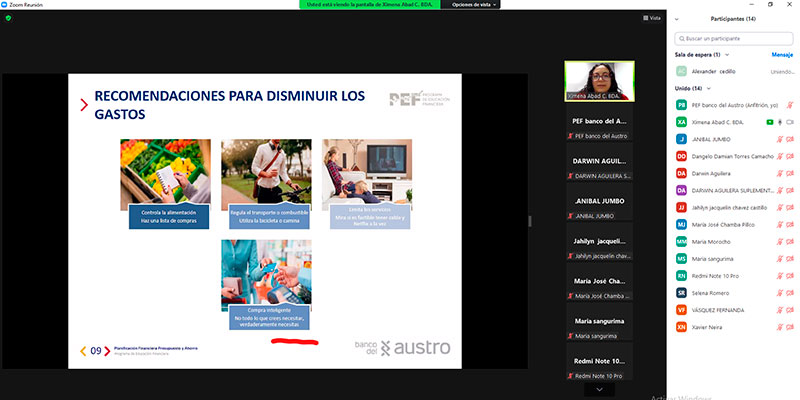Select the PB avatar of PEF banco del Austro
Screen dimensions: 800x400
pyautogui.click(x=681, y=105)
